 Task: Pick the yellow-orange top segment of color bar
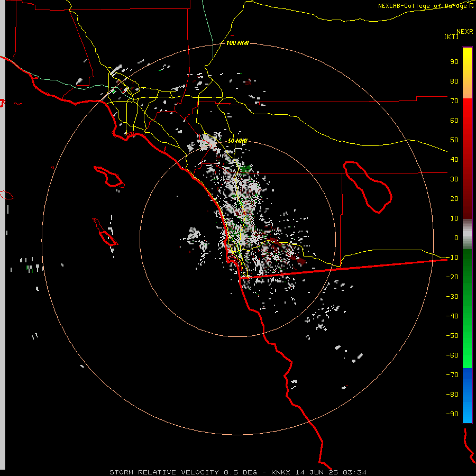(467, 73)
